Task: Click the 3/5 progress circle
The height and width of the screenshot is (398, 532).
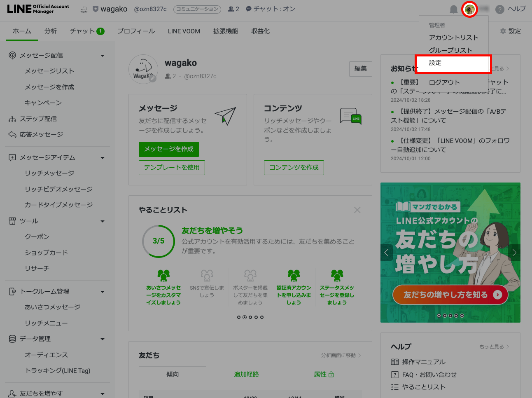Action: 159,241
